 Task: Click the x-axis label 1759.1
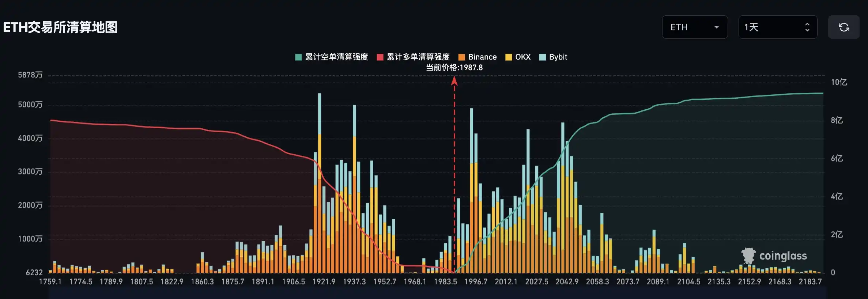[50, 282]
